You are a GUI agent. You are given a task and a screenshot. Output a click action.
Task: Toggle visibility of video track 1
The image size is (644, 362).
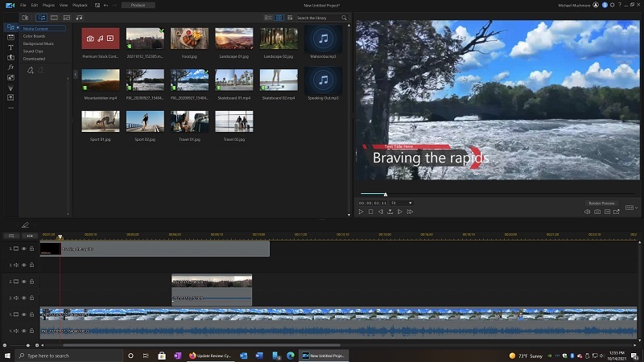click(x=23, y=315)
